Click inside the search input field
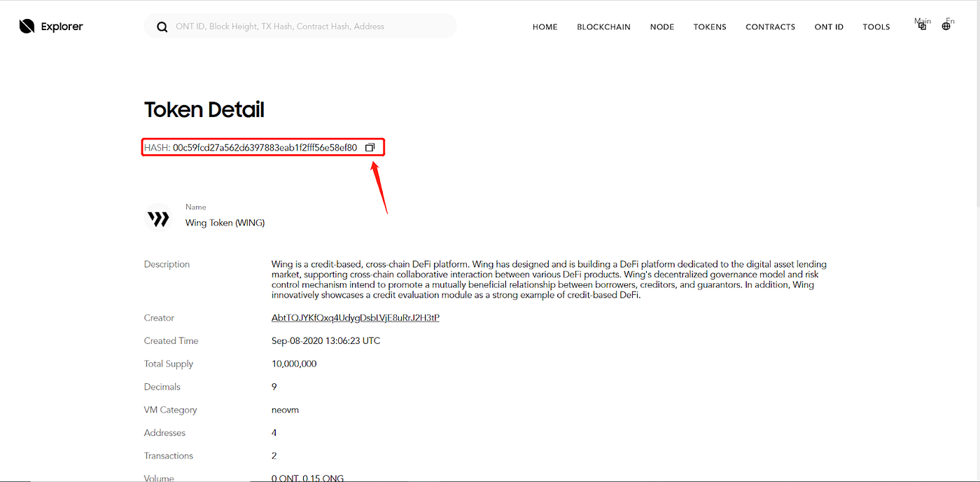The image size is (980, 482). tap(301, 26)
